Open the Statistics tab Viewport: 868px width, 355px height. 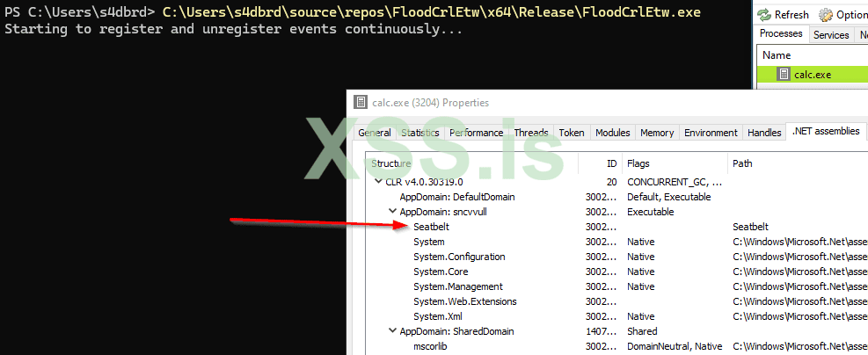420,133
